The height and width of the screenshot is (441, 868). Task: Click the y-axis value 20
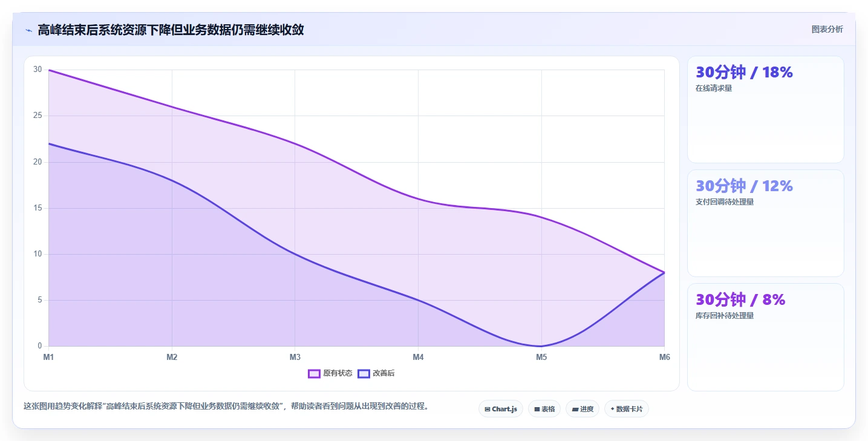tap(38, 162)
